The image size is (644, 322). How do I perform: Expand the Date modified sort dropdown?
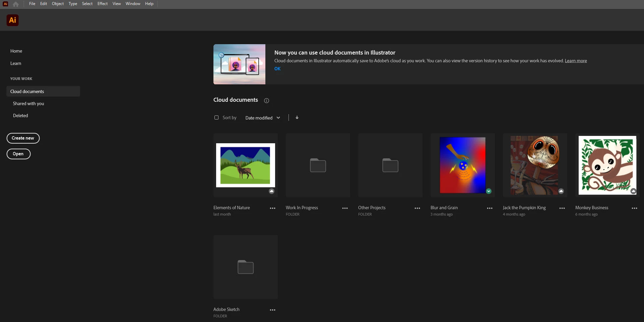click(x=263, y=118)
